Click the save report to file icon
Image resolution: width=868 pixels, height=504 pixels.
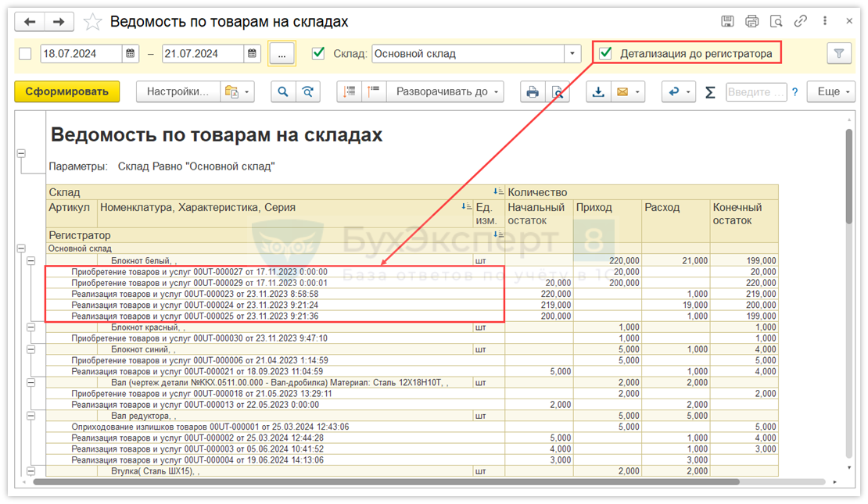(x=598, y=92)
